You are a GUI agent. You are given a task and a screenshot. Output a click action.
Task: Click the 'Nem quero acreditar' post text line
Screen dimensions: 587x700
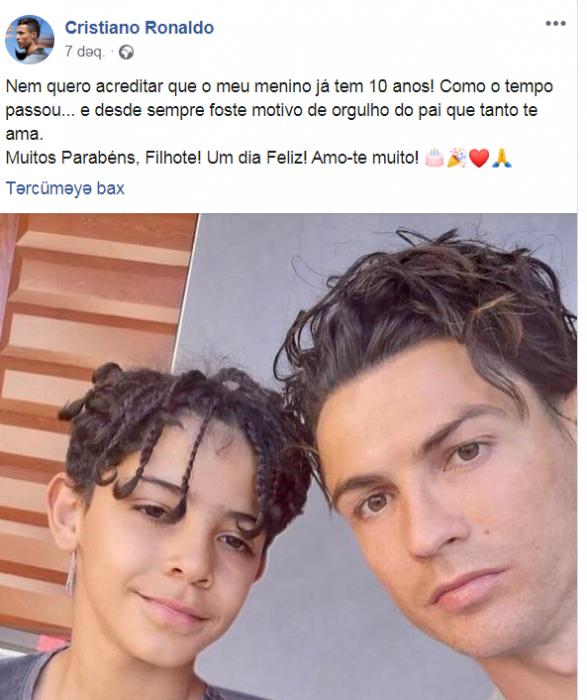(279, 86)
